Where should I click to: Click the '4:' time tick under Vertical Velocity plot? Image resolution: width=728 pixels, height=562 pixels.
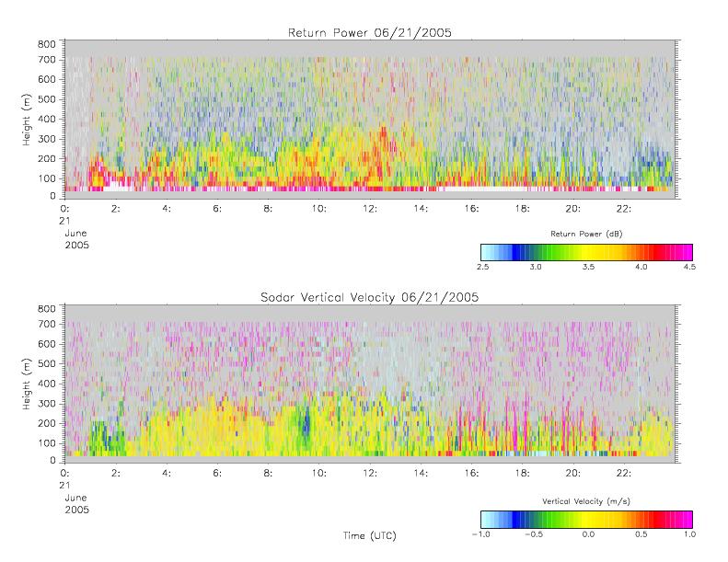(x=167, y=474)
